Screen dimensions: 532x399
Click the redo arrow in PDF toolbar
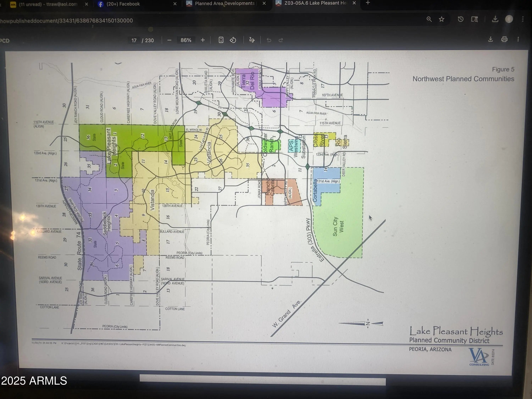[x=281, y=40]
